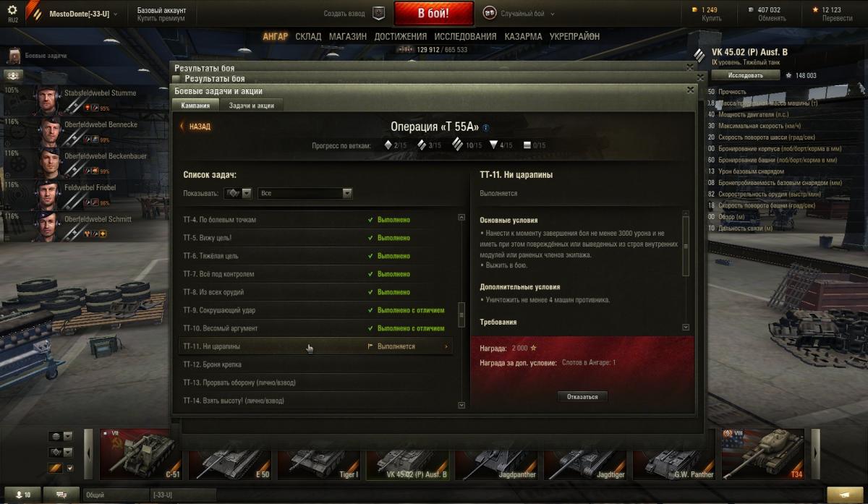Viewport: 868px width, 504px height.
Task: Open the info icon beside Операция «Т 55А»
Action: coord(485,127)
